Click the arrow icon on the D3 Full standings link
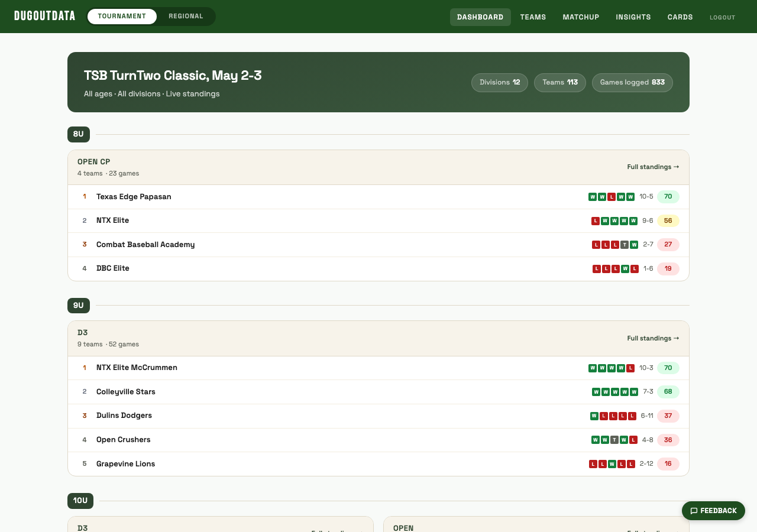The height and width of the screenshot is (532, 757). click(x=676, y=338)
